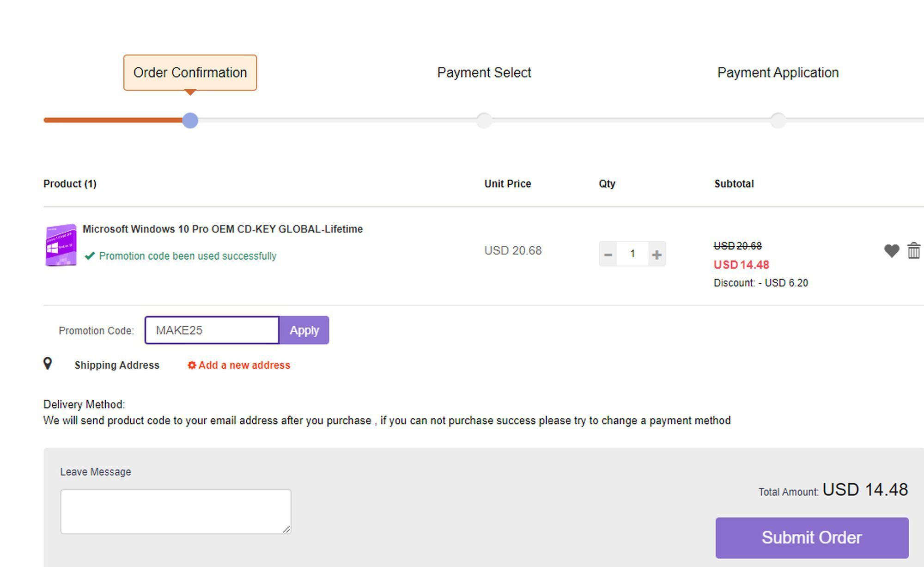Select the quantity input field
The height and width of the screenshot is (567, 924).
point(632,253)
